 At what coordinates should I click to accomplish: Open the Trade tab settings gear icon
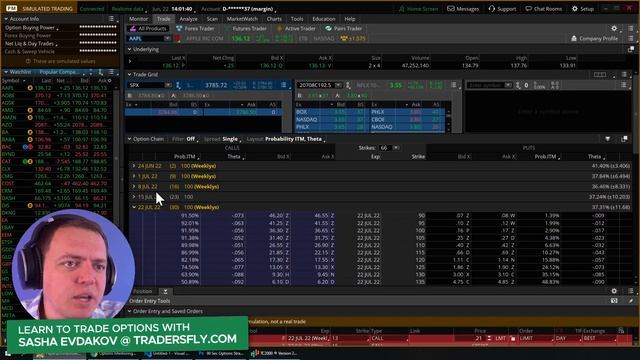(x=614, y=29)
